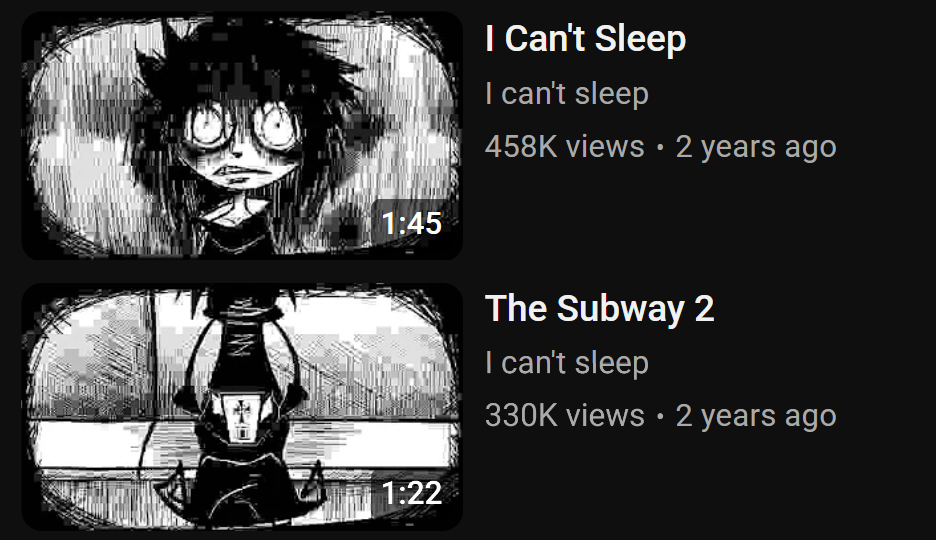This screenshot has width=936, height=540.
Task: Click the 1:45 duration badge
Action: pos(412,223)
